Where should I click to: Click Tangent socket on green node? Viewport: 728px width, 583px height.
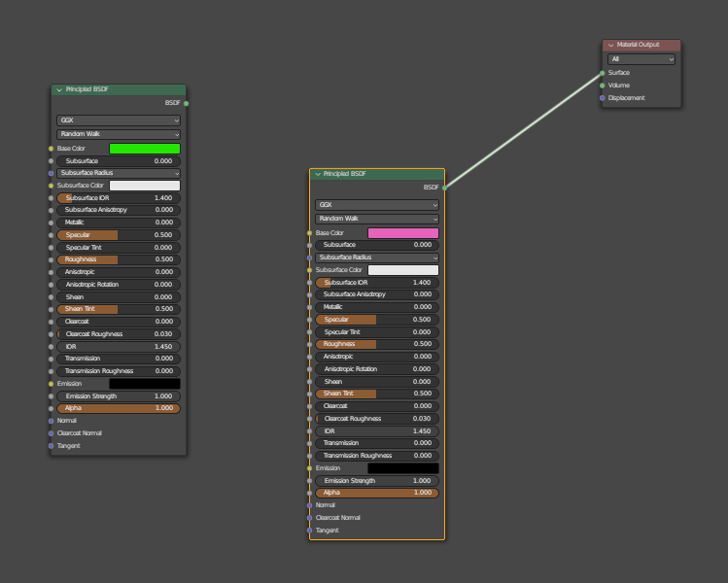(x=52, y=446)
